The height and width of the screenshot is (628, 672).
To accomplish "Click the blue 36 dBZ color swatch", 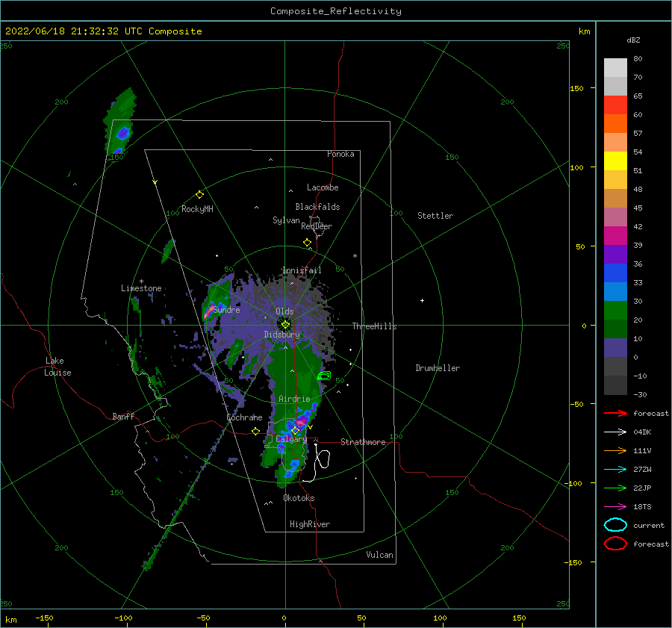I will [x=615, y=273].
